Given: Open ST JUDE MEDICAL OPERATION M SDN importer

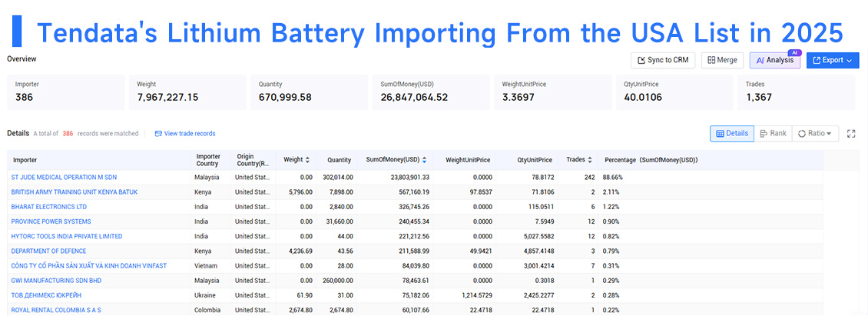Looking at the screenshot, I should click(x=64, y=178).
